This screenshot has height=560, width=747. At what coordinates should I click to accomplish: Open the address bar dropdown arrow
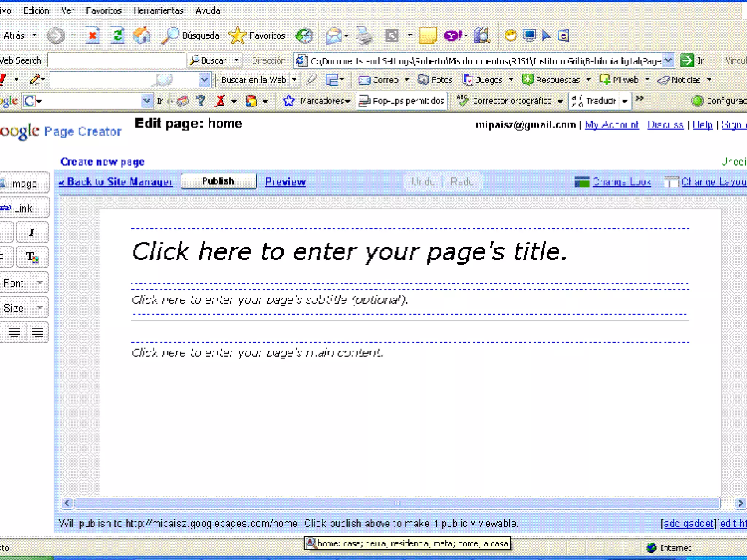click(x=668, y=60)
